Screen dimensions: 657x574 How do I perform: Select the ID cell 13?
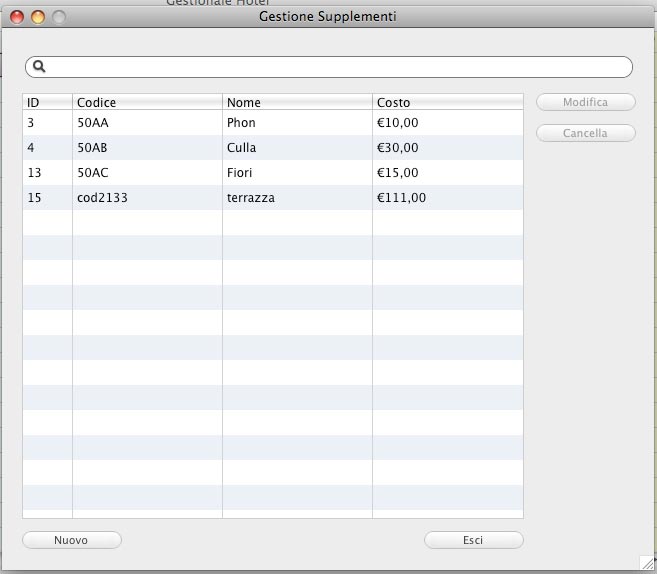click(x=47, y=173)
